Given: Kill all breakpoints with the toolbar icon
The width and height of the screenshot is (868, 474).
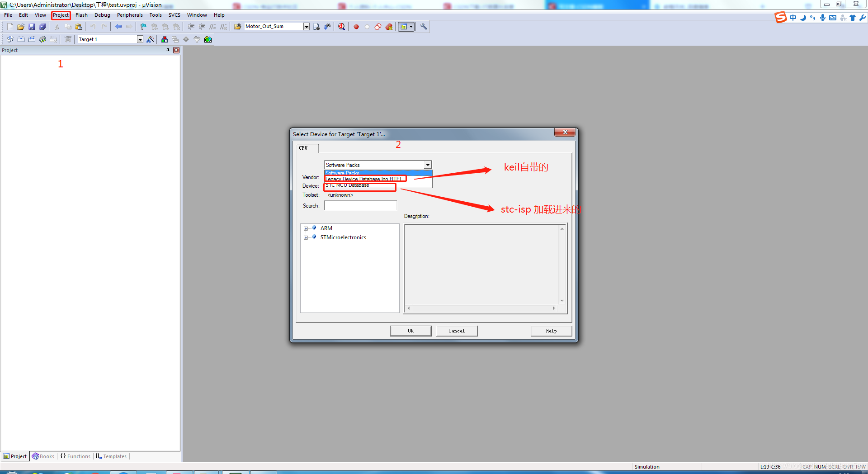Looking at the screenshot, I should tap(389, 27).
